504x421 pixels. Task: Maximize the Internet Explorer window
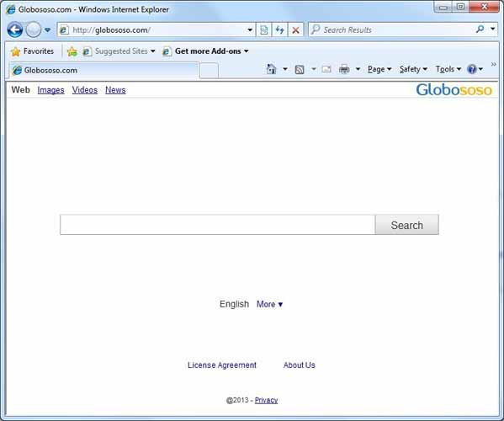[x=460, y=7]
